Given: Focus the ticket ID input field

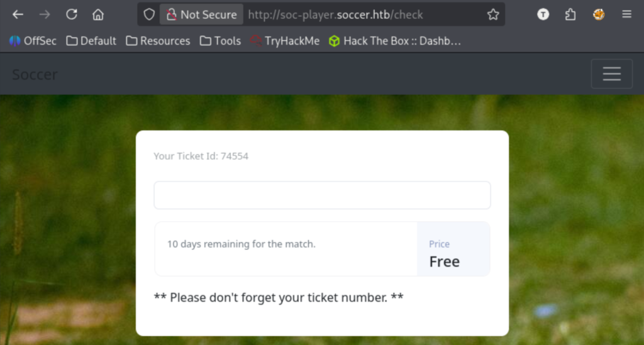Looking at the screenshot, I should pos(322,195).
